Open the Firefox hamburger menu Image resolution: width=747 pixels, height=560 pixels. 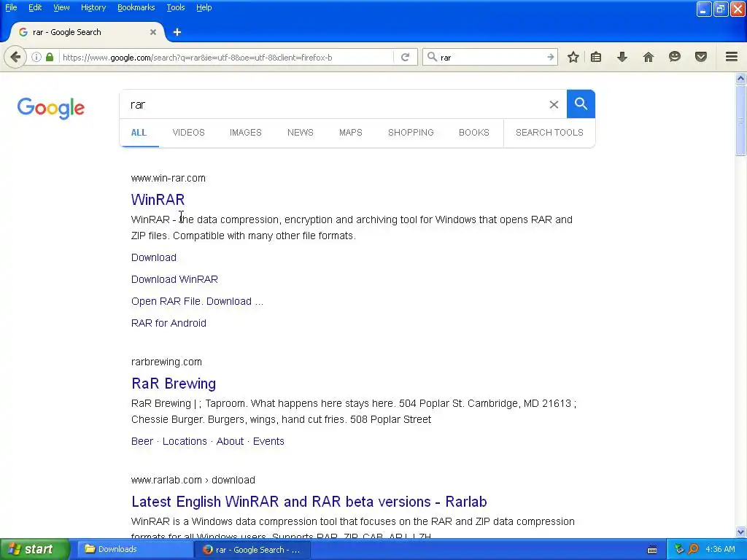tap(732, 57)
